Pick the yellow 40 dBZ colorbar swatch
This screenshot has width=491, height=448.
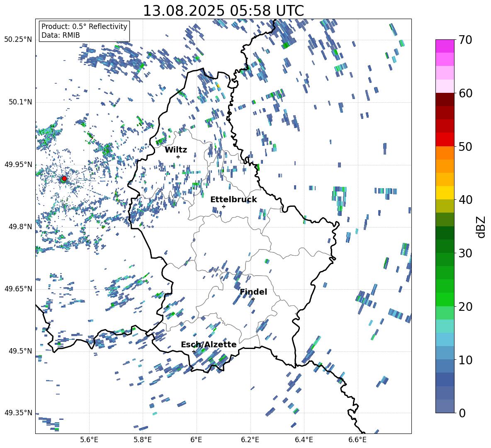pyautogui.click(x=445, y=193)
